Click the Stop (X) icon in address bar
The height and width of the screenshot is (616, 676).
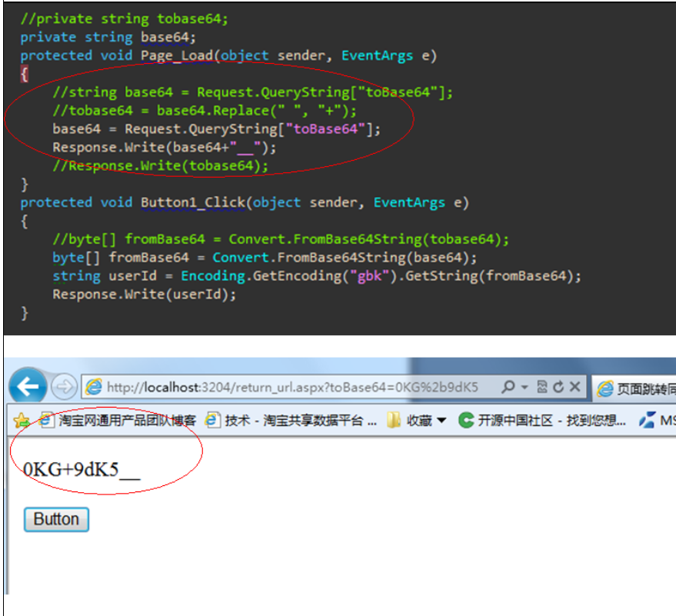(x=574, y=387)
